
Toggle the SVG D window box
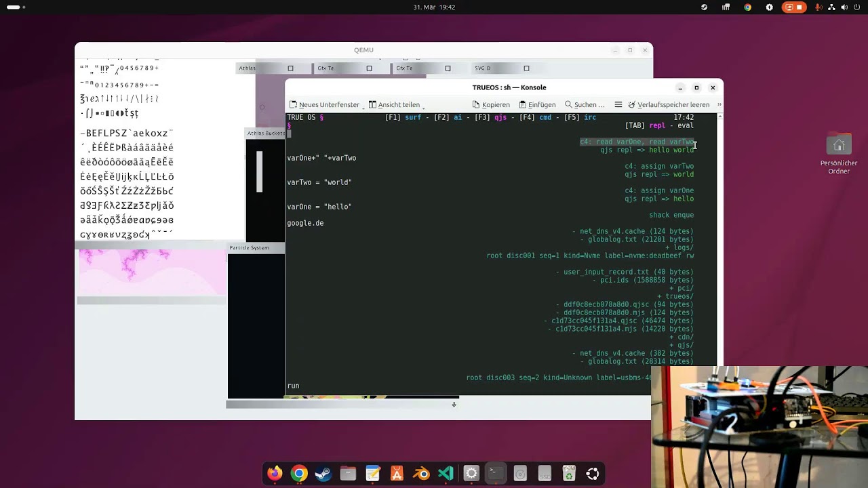tap(526, 68)
